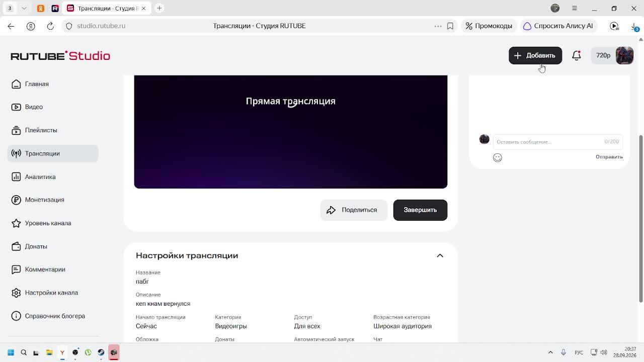
Task: Open the emoji picker in chat
Action: tap(497, 157)
